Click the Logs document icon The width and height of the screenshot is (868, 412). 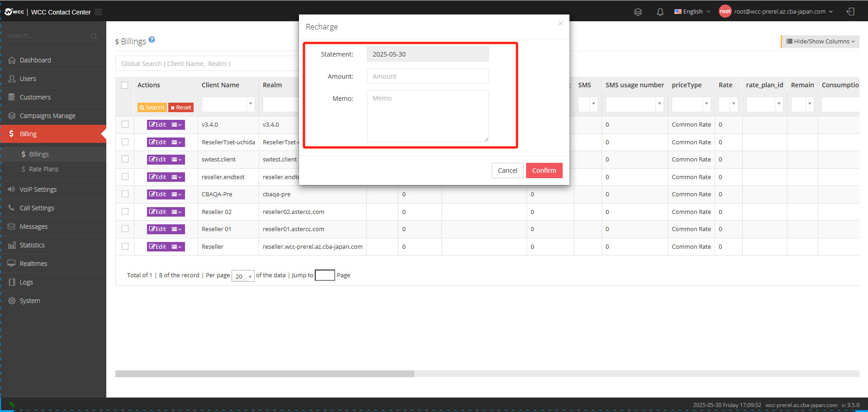(x=12, y=282)
